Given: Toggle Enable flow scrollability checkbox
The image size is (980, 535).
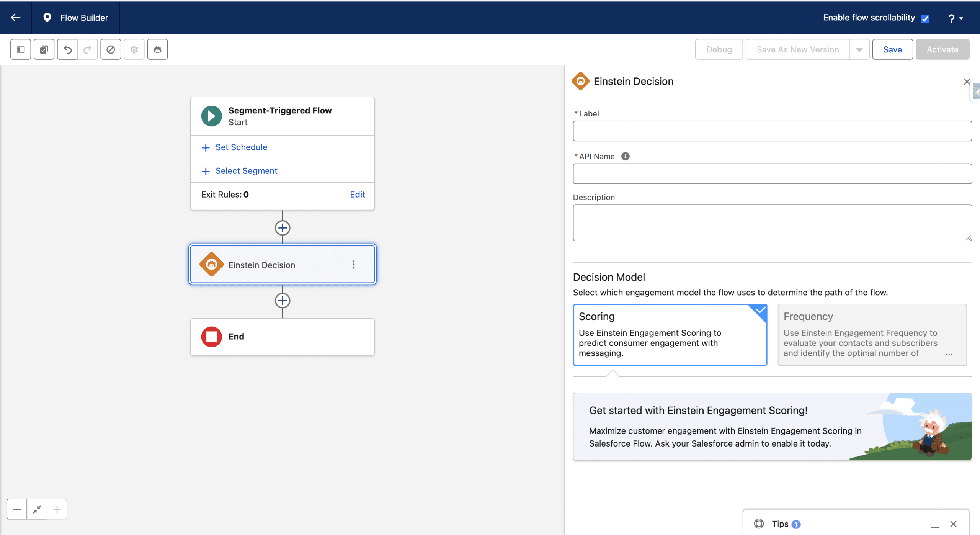Looking at the screenshot, I should pyautogui.click(x=925, y=19).
